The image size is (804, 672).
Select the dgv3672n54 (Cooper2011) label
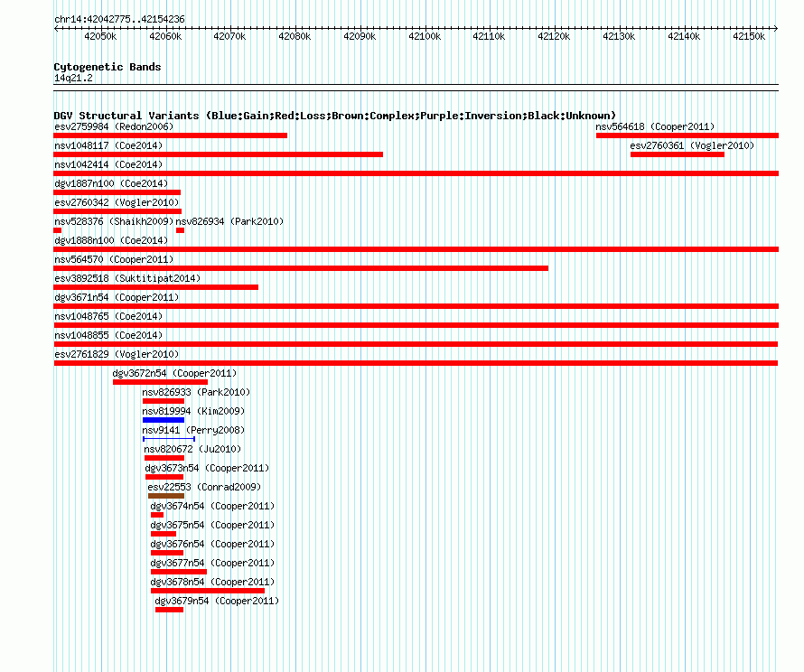(175, 373)
